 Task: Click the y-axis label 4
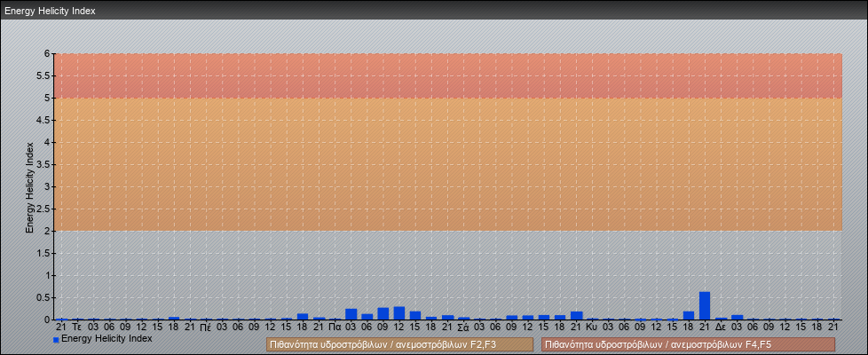[47, 142]
